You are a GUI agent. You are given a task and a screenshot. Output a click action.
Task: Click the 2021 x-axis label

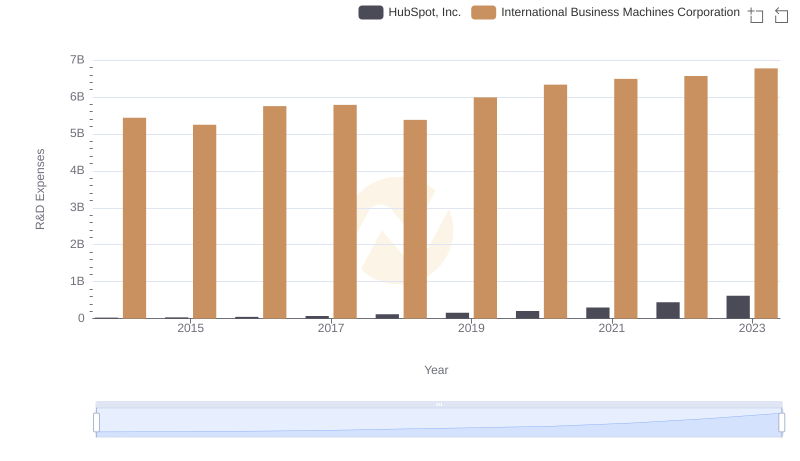coord(611,328)
